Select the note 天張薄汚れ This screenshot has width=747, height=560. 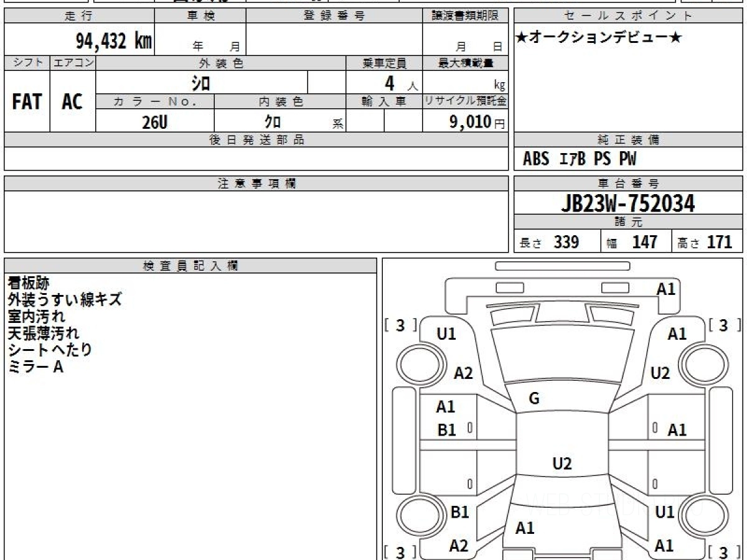[44, 333]
